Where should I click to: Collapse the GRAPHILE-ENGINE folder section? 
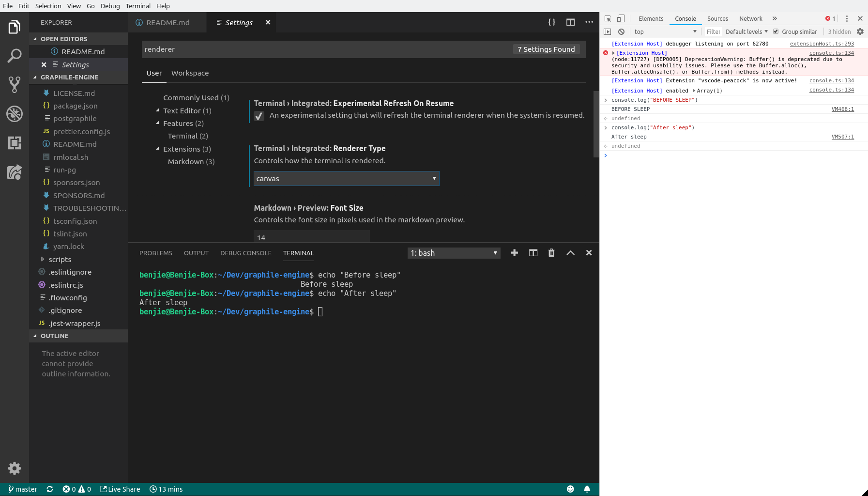click(78, 77)
